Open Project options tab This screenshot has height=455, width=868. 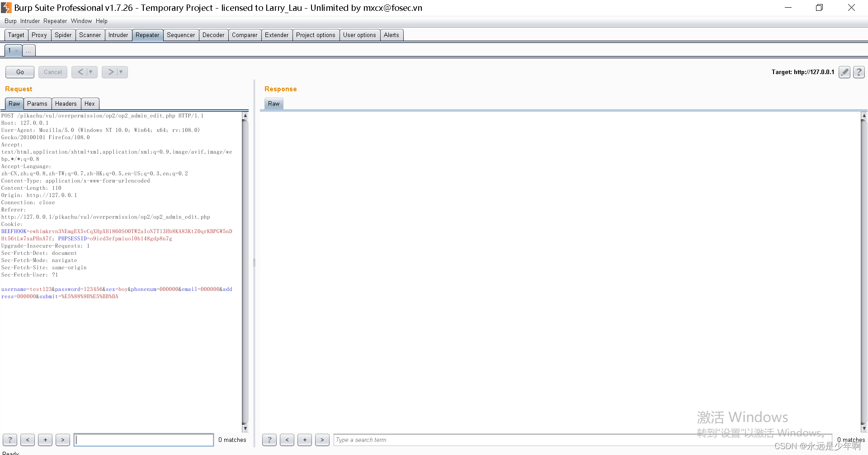[316, 35]
